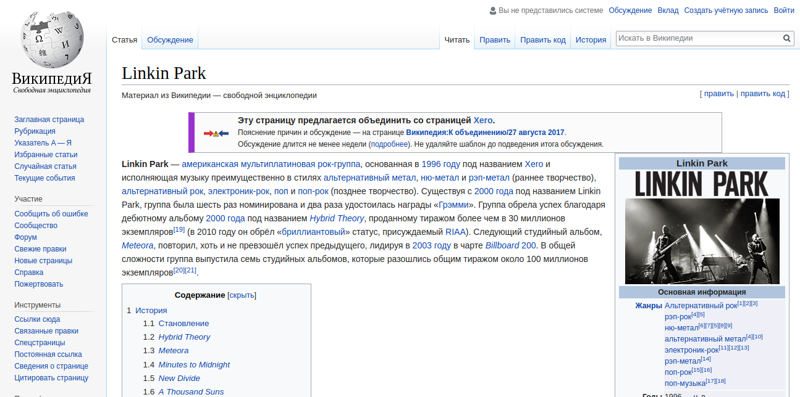This screenshot has width=800, height=397.
Task: Click the 'Xero' link in merge notice
Action: (483, 121)
